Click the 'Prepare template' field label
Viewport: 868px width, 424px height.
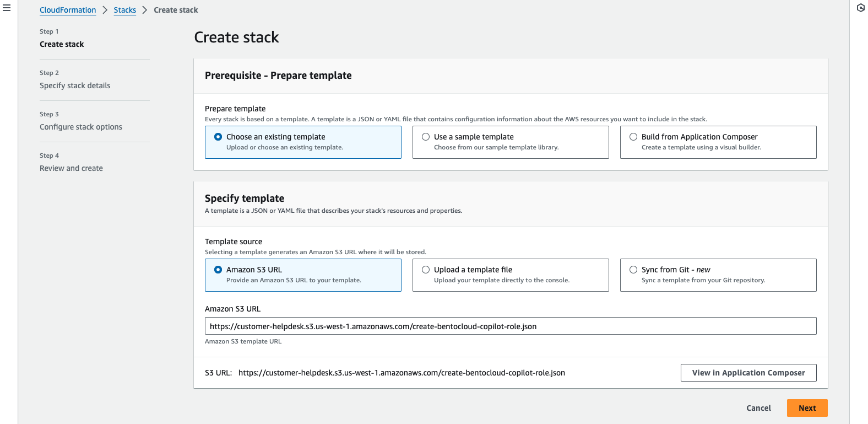[235, 109]
